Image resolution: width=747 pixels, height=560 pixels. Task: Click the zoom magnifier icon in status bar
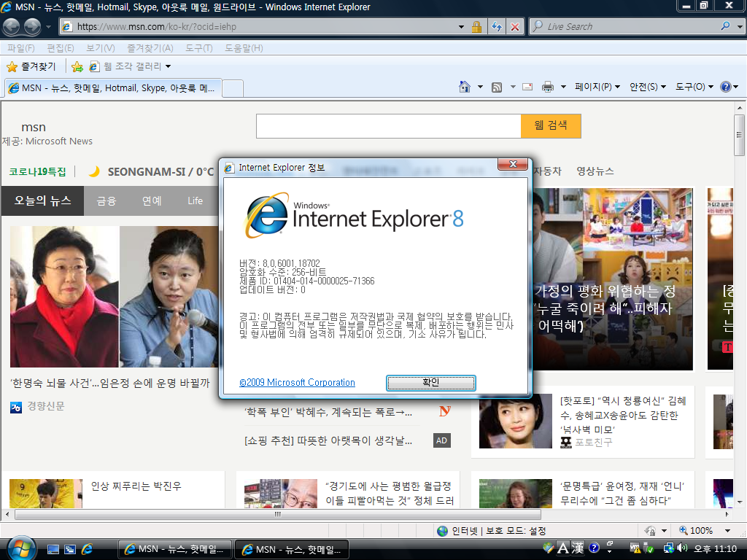pyautogui.click(x=683, y=530)
